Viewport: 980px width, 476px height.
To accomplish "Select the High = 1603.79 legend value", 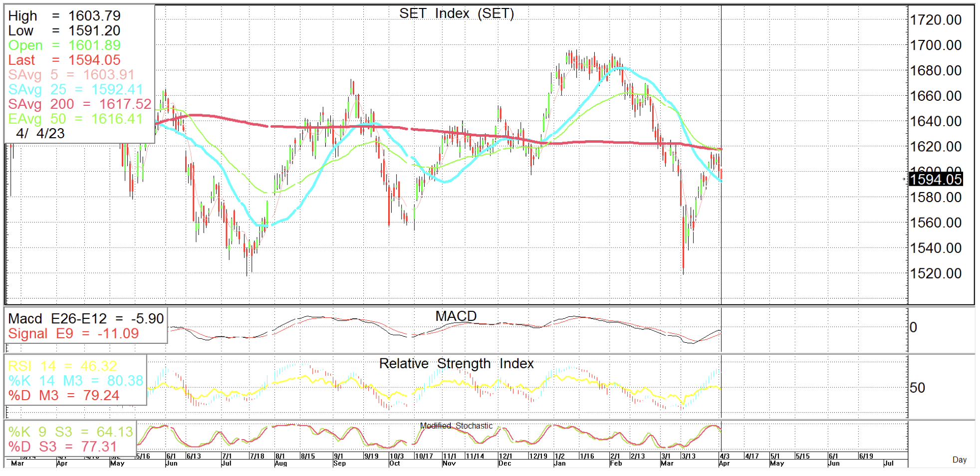I will coord(64,16).
